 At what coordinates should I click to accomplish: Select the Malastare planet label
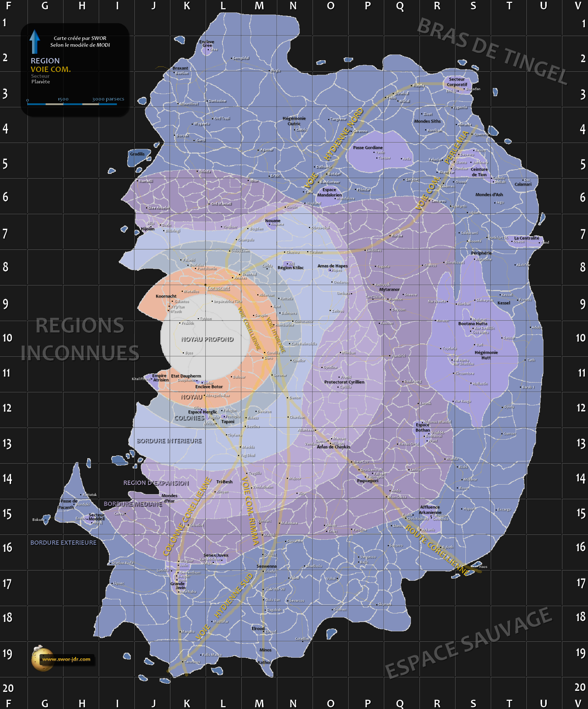pyautogui.click(x=289, y=523)
